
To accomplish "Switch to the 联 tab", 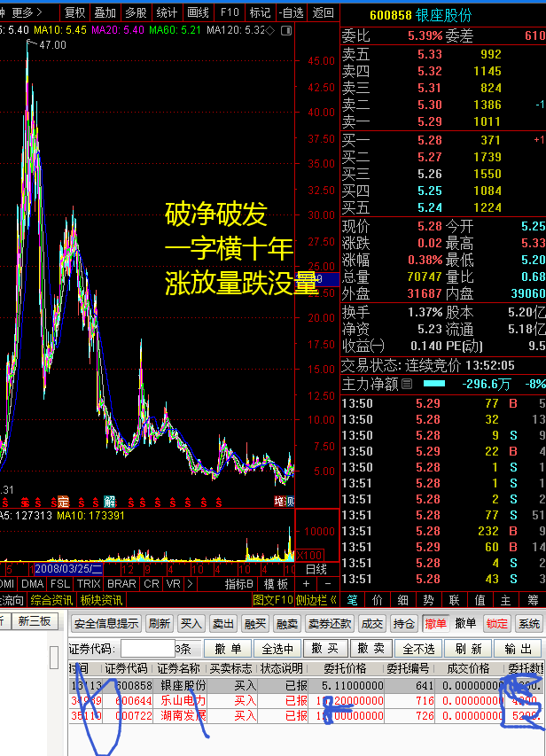I will click(x=454, y=600).
